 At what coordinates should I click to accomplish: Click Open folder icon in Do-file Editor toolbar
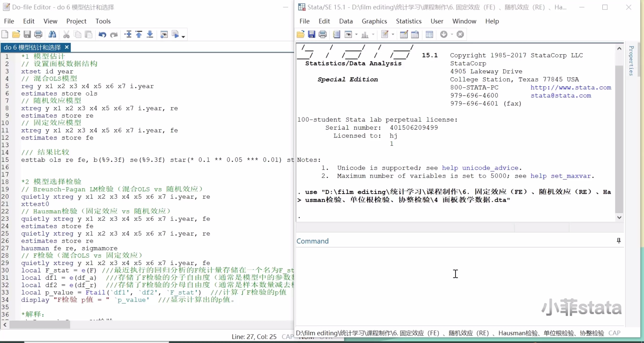click(x=16, y=34)
